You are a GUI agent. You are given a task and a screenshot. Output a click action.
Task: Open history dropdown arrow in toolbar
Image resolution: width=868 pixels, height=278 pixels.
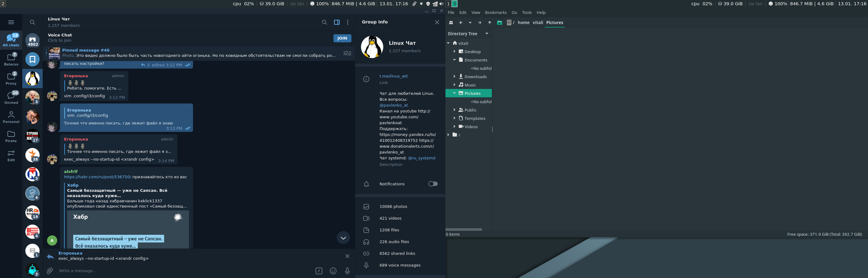point(470,23)
